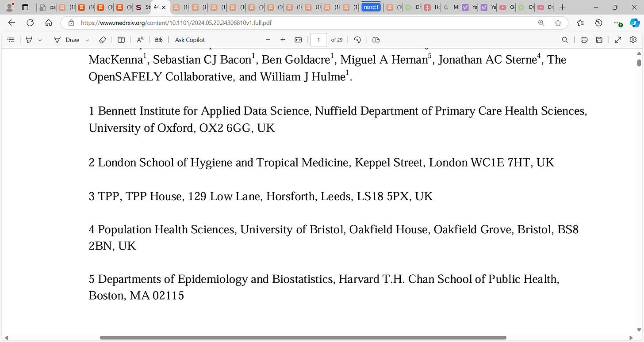Toggle Fit to width view
Screen dimensions: 644x342
pyautogui.click(x=299, y=40)
